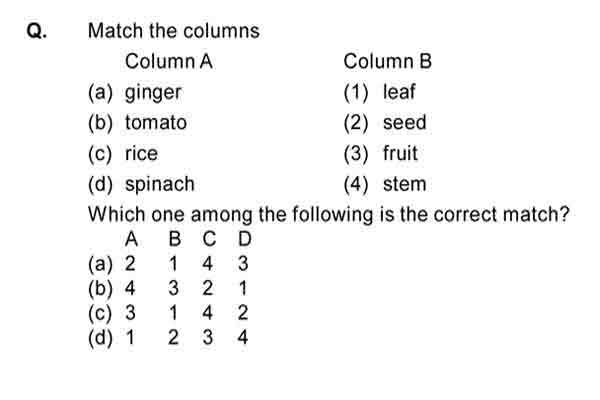600x400 pixels.
Task: Click fruit in Column B
Action: coord(400,153)
